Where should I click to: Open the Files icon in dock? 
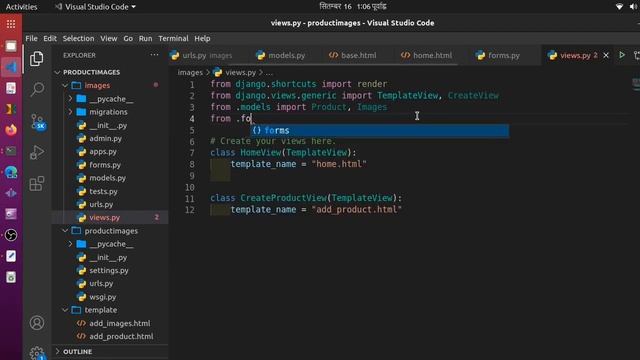11,46
